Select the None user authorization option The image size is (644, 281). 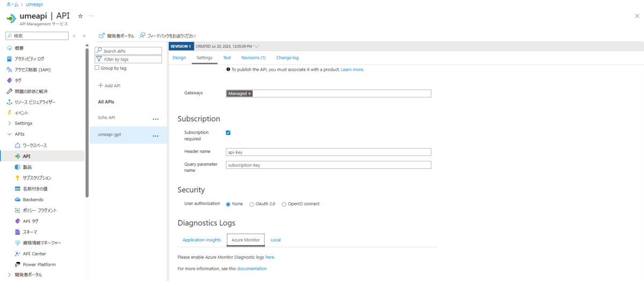(x=228, y=204)
